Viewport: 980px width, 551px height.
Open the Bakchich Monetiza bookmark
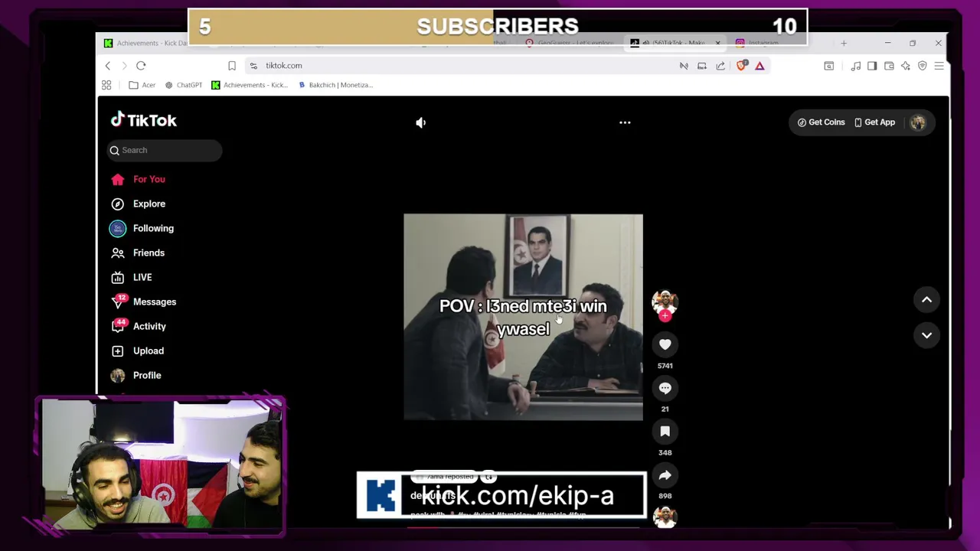(x=335, y=85)
